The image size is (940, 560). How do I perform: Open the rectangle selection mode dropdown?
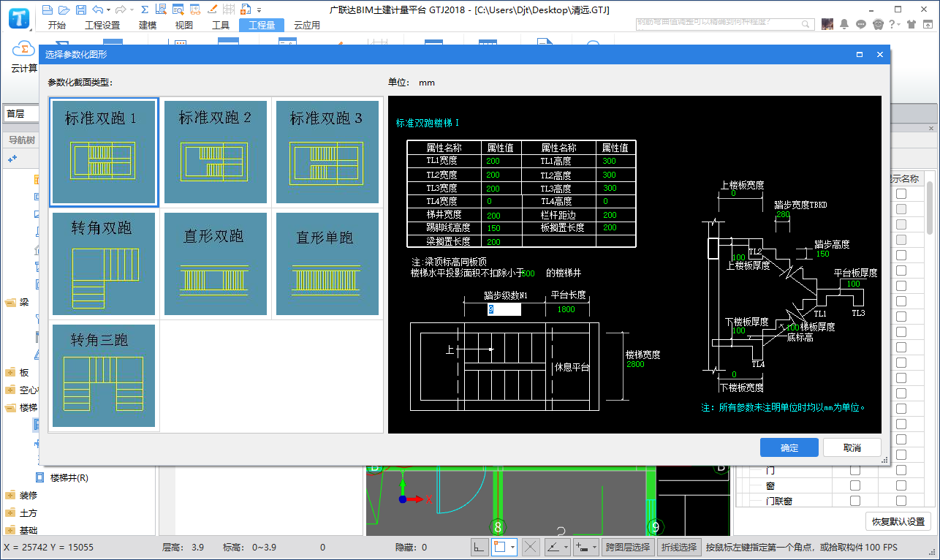coord(514,546)
